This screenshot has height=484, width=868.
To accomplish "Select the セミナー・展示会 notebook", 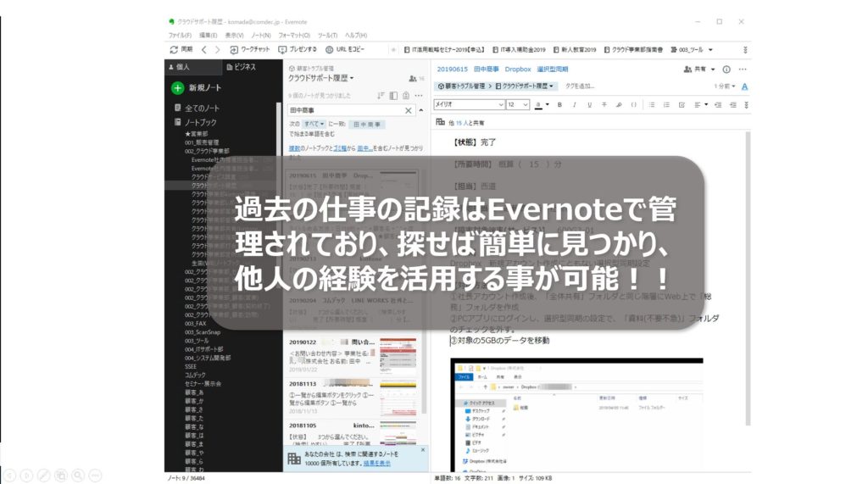I will tap(203, 384).
